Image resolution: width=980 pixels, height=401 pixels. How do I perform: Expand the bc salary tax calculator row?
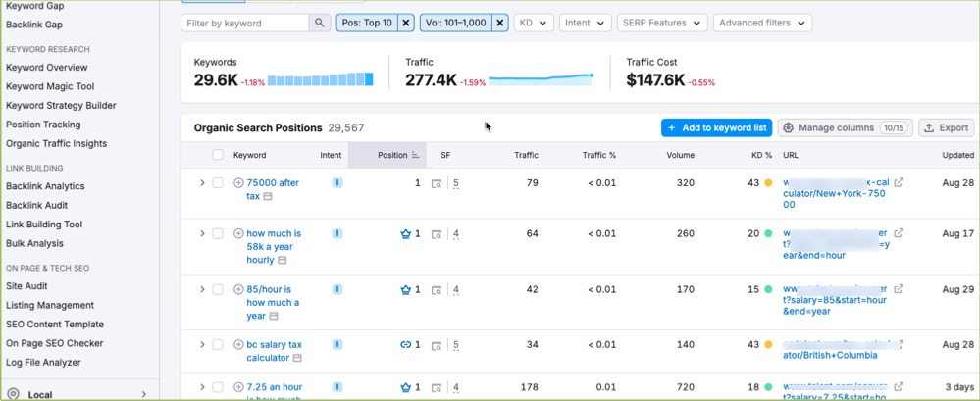click(x=202, y=345)
